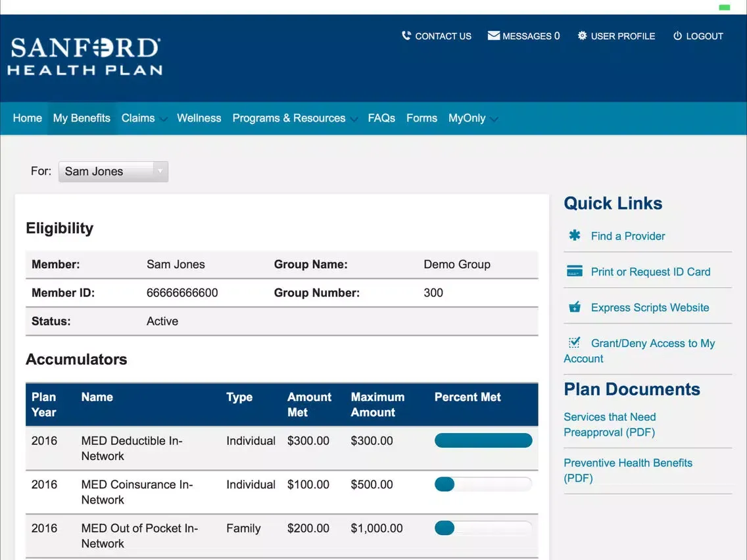Click the $500.00 maximum amount cell
This screenshot has height=560, width=747.
pyautogui.click(x=372, y=485)
